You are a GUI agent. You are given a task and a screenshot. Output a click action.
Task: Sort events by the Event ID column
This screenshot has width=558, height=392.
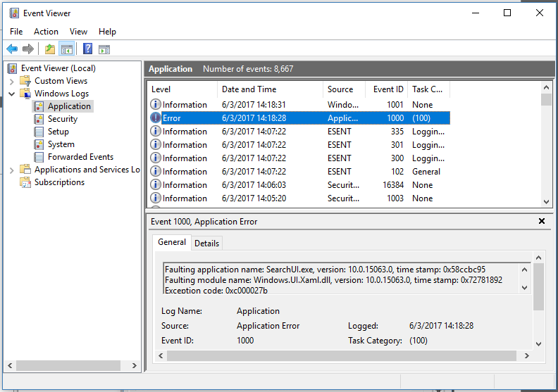coord(386,89)
